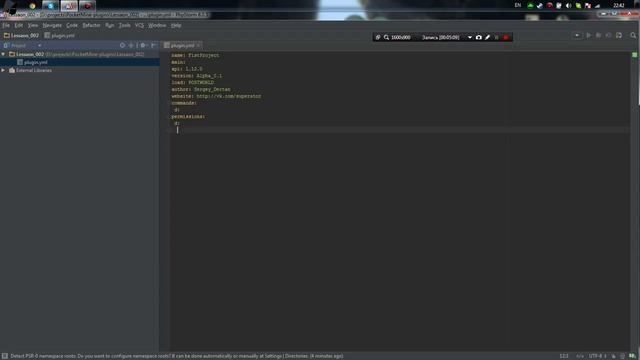Open the View menu

pyautogui.click(x=33, y=25)
